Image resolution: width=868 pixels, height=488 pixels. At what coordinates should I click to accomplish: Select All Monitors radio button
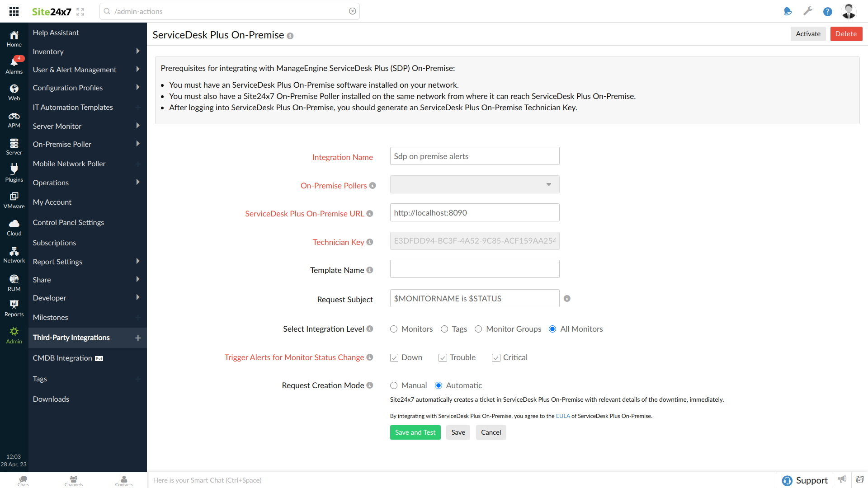552,329
